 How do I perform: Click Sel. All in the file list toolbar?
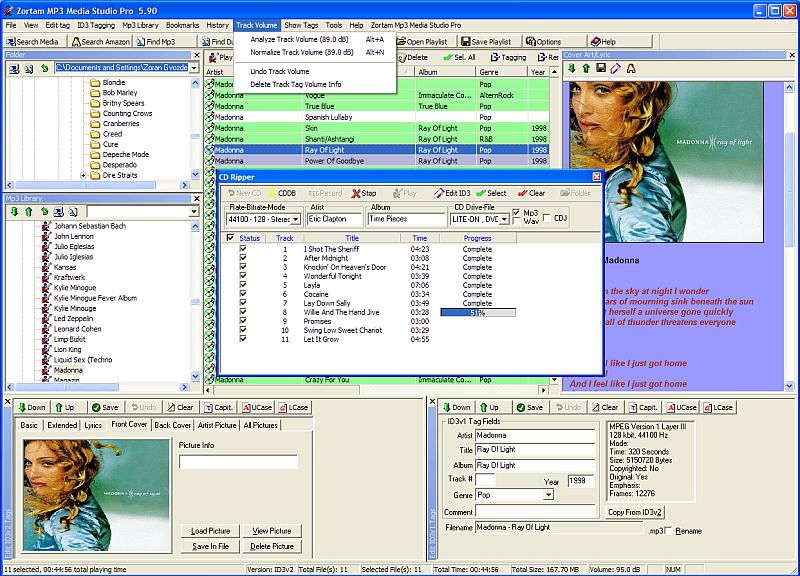459,58
